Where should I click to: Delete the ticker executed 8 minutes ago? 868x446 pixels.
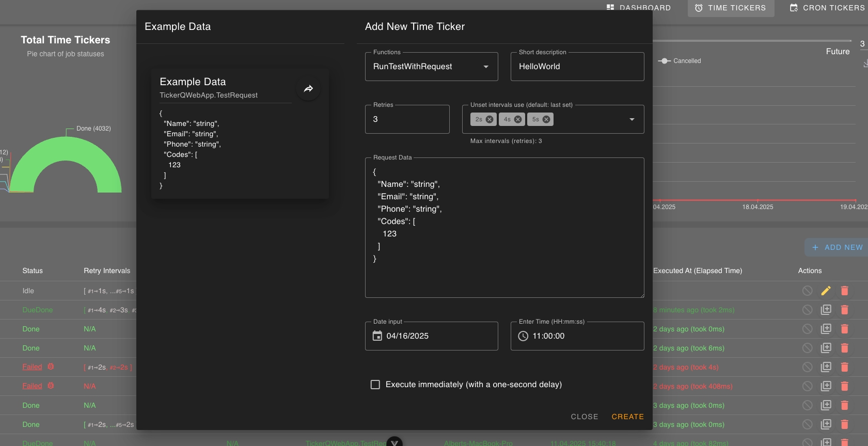point(845,310)
